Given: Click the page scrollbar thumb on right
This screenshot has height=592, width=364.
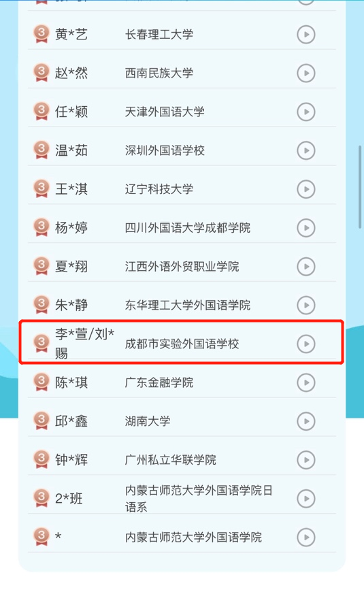Looking at the screenshot, I should click(360, 187).
